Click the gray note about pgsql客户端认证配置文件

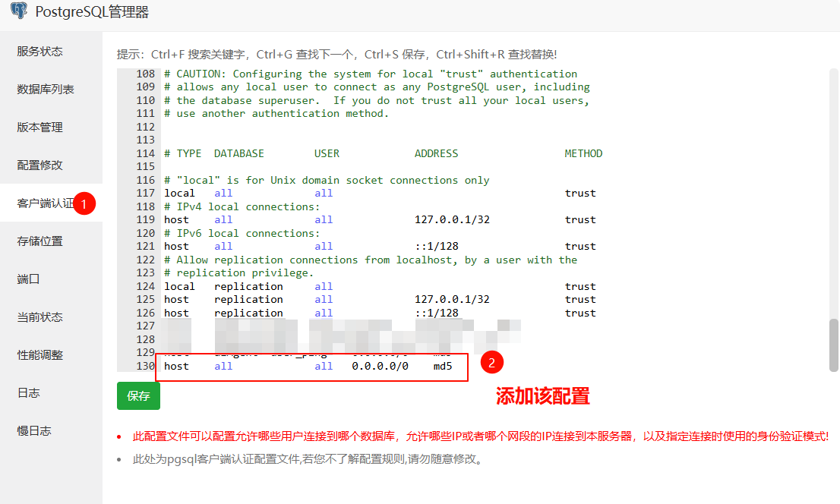[308, 459]
